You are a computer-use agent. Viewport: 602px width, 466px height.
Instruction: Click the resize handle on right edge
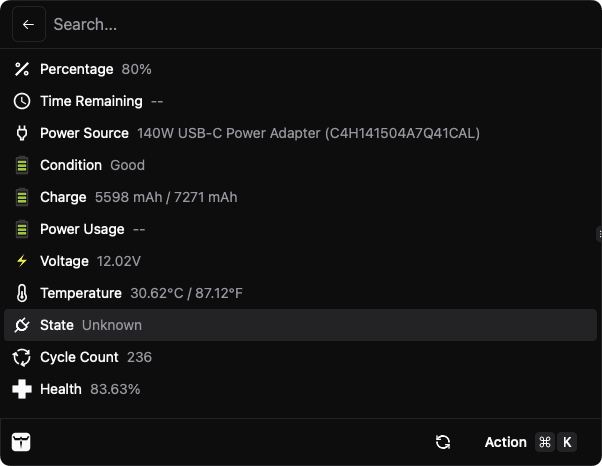tap(598, 233)
